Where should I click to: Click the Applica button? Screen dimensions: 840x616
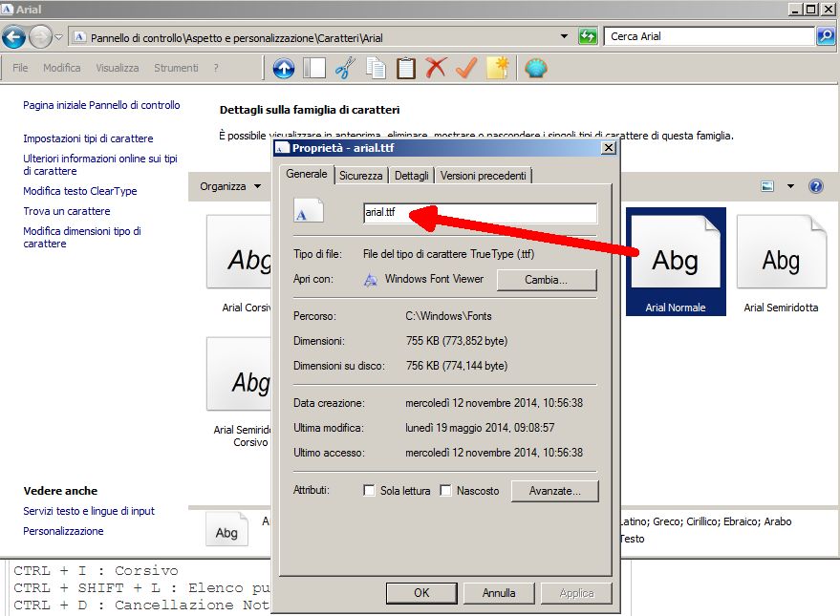[x=576, y=593]
